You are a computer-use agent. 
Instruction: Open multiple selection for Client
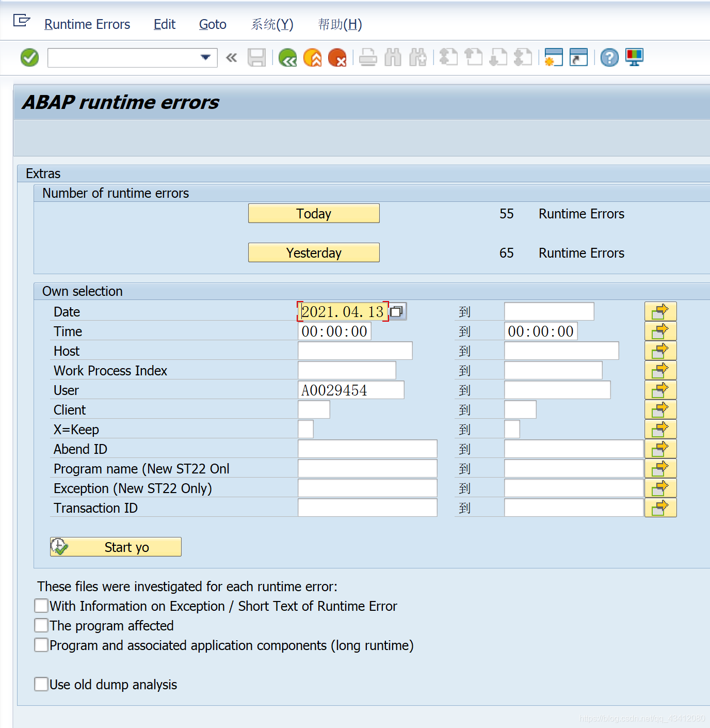pos(660,409)
